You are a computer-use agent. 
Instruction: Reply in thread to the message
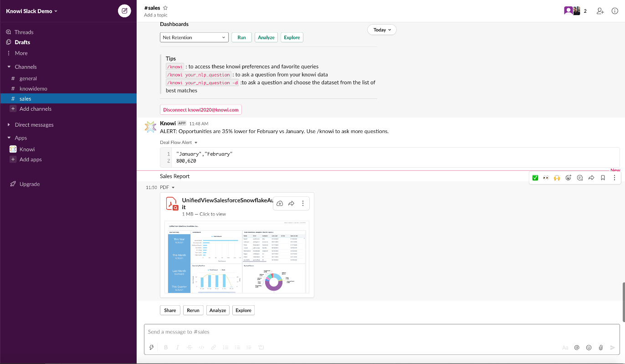580,178
